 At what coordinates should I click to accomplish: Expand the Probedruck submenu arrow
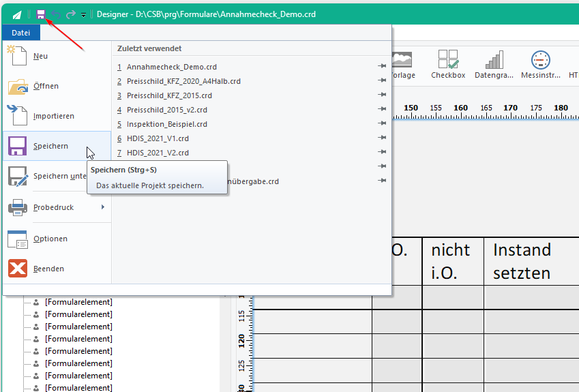tap(103, 207)
